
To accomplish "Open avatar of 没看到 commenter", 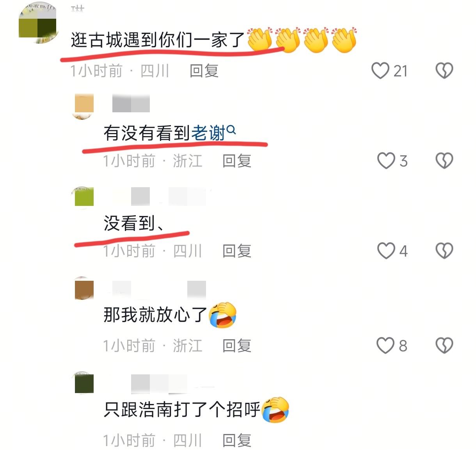I will point(84,197).
